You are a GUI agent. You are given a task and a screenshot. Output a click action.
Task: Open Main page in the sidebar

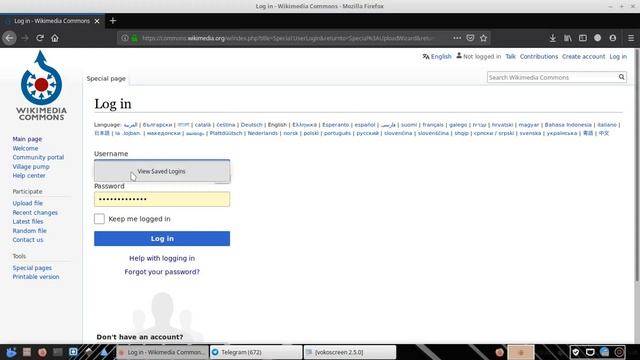point(27,139)
